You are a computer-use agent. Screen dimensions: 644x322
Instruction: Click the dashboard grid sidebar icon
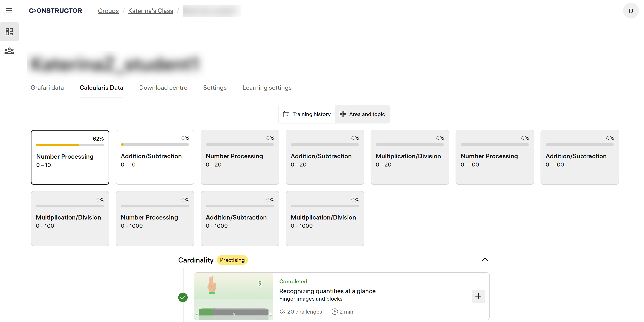click(x=9, y=32)
